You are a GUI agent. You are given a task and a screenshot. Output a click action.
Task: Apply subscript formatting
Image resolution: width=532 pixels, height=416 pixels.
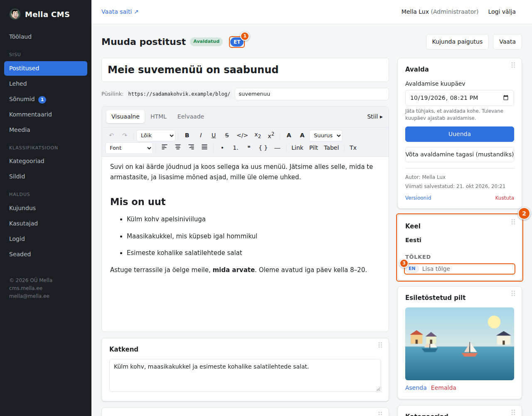point(258,135)
